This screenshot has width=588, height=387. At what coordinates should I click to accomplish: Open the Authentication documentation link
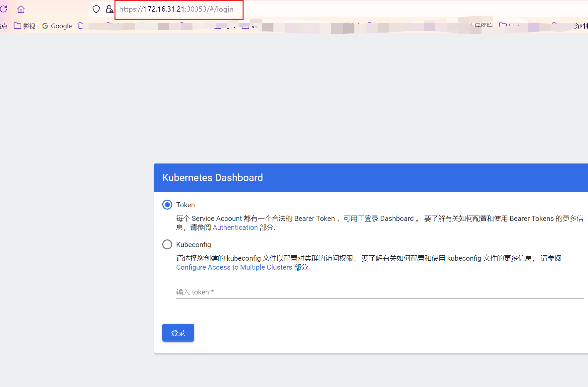pos(235,227)
